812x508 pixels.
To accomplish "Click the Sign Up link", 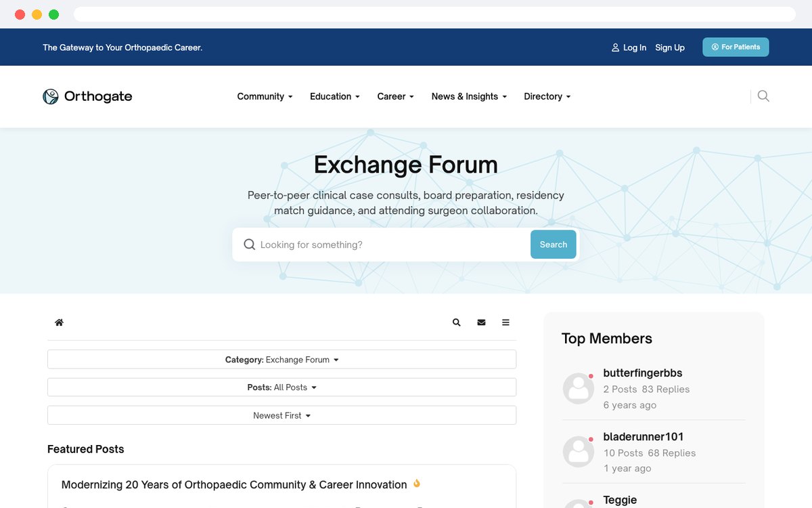I will click(670, 47).
